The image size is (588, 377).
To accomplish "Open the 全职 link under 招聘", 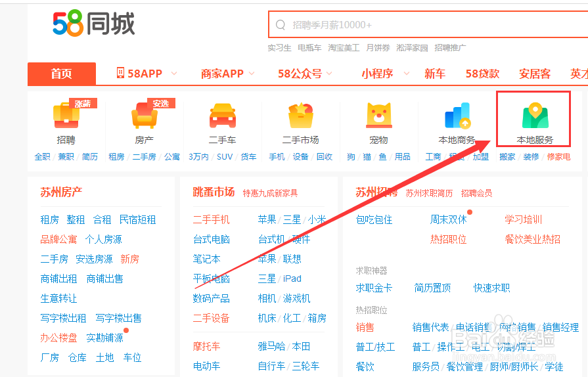I will click(x=42, y=157).
